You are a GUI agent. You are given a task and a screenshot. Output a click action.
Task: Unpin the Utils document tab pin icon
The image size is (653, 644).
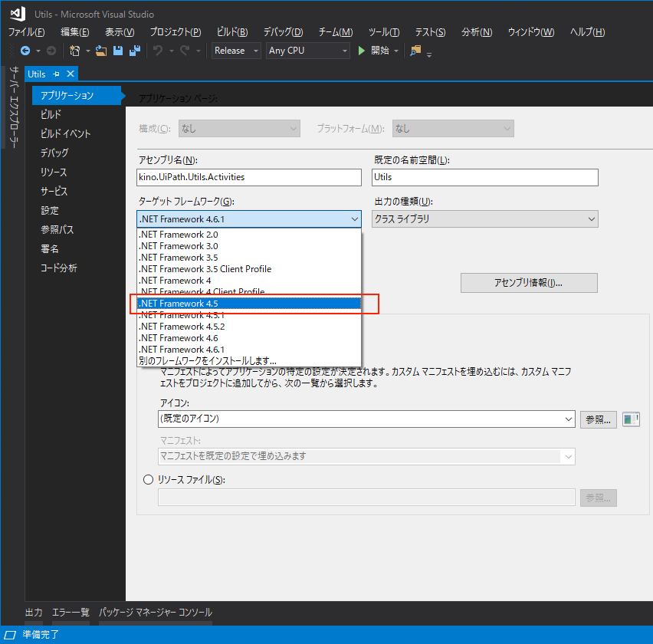[56, 74]
